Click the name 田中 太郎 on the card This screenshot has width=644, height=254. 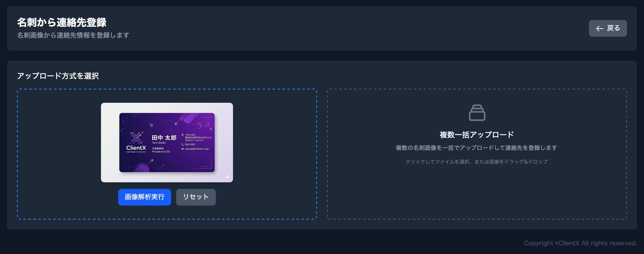164,138
